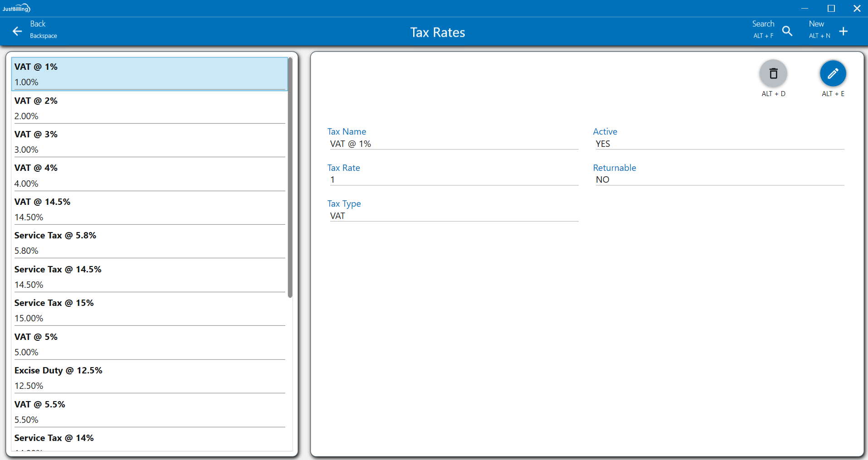Click the Tax Rate value field
This screenshot has height=460, width=868.
[453, 179]
